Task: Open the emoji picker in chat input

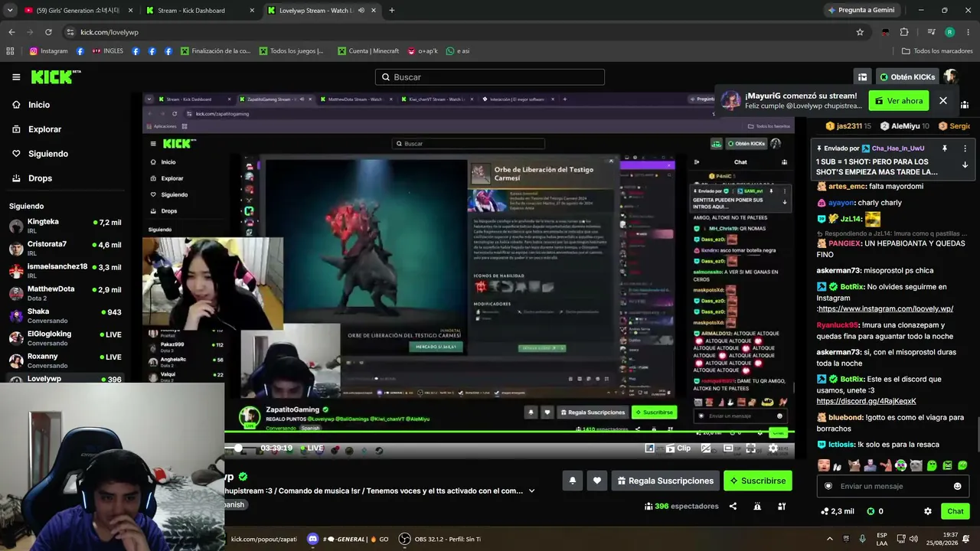Action: tap(957, 486)
